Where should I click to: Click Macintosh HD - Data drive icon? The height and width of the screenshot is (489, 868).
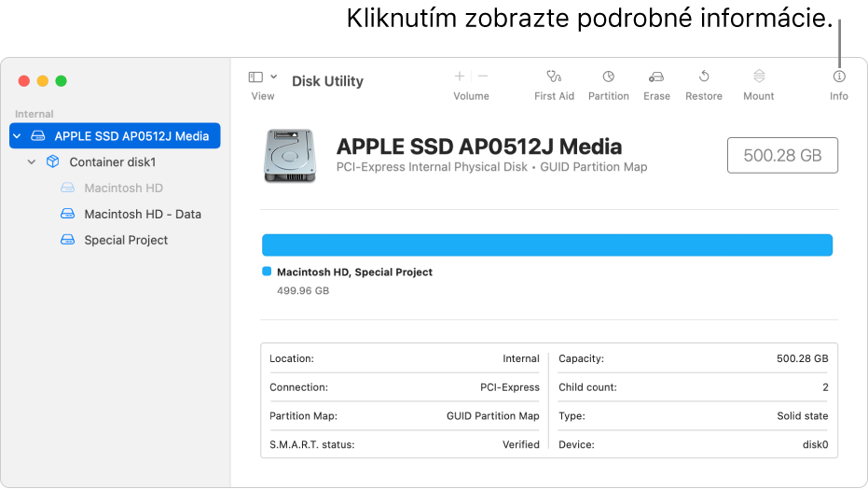pos(67,214)
